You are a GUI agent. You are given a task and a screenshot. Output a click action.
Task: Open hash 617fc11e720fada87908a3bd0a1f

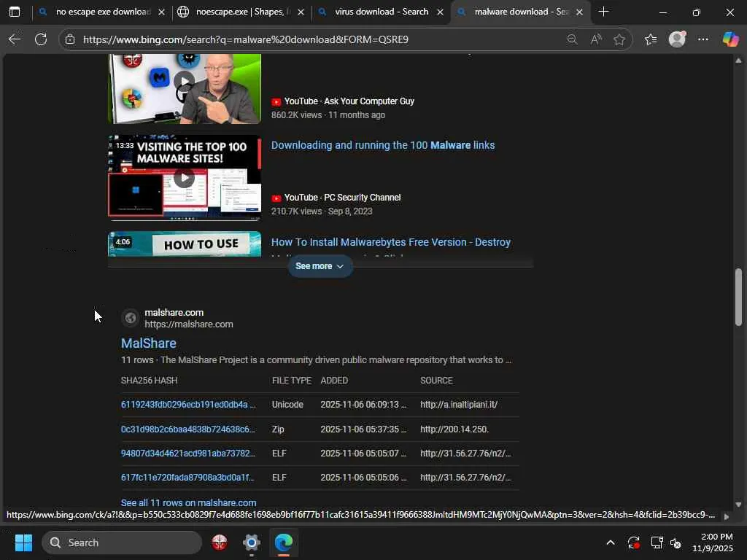point(187,478)
